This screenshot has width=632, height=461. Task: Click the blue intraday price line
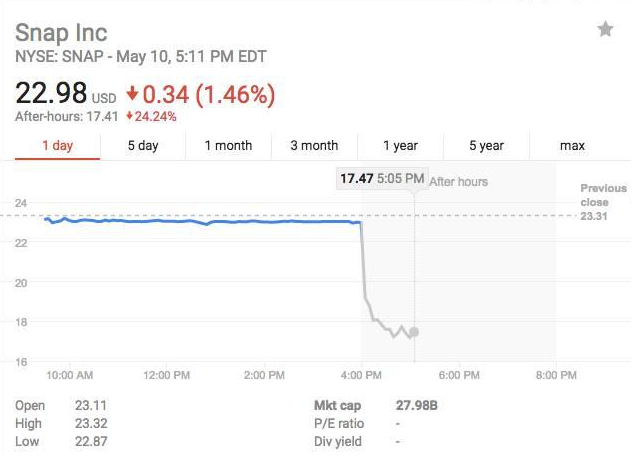200,221
